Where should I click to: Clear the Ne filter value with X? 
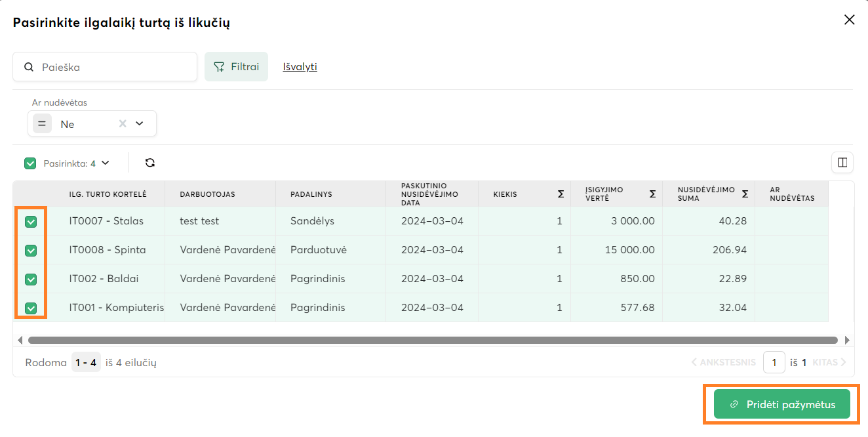122,123
